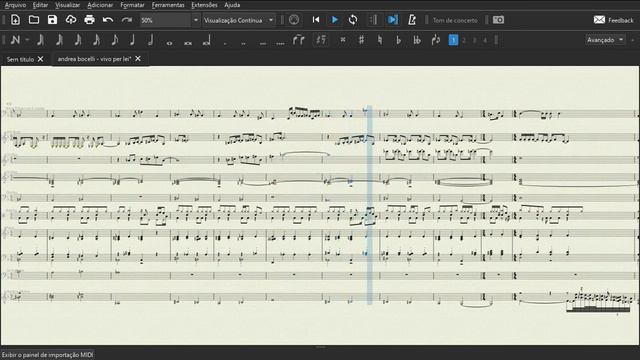Image resolution: width=640 pixels, height=360 pixels.
Task: Open Visualização Contínua view dropdown
Action: tap(239, 20)
